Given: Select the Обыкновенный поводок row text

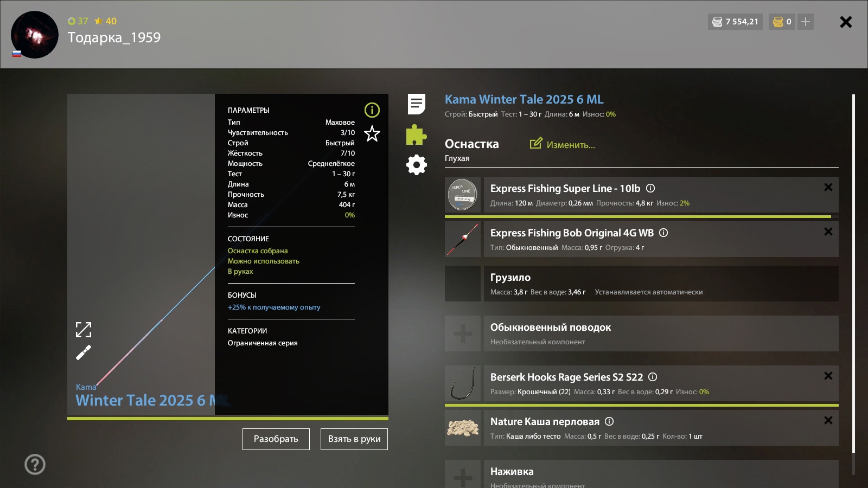Looking at the screenshot, I should [551, 327].
